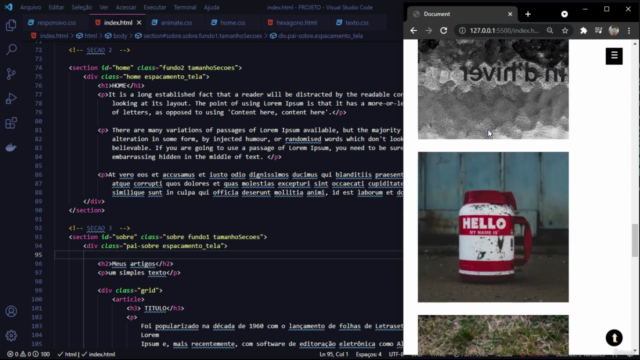Open browser profile avatar
This screenshot has width=640, height=360.
point(613,31)
